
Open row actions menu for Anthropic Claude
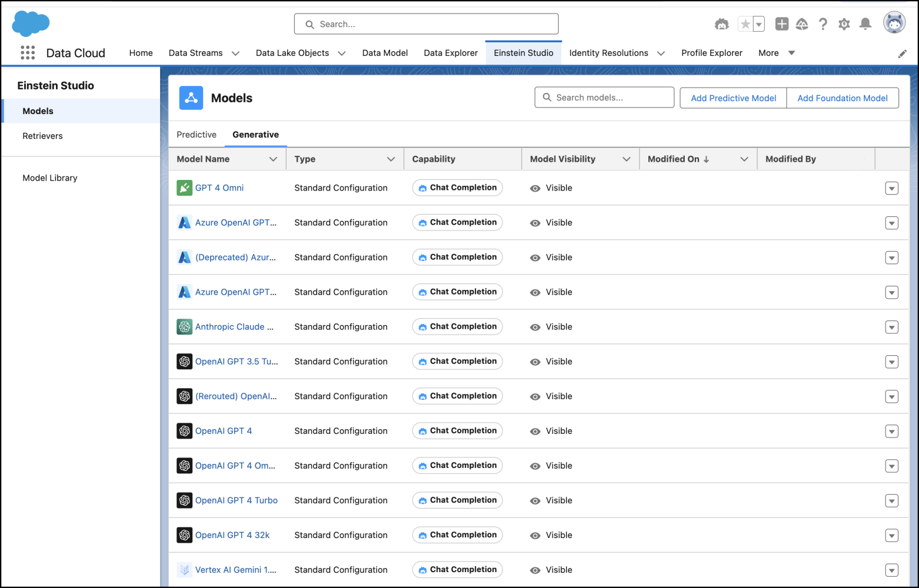[x=892, y=327]
